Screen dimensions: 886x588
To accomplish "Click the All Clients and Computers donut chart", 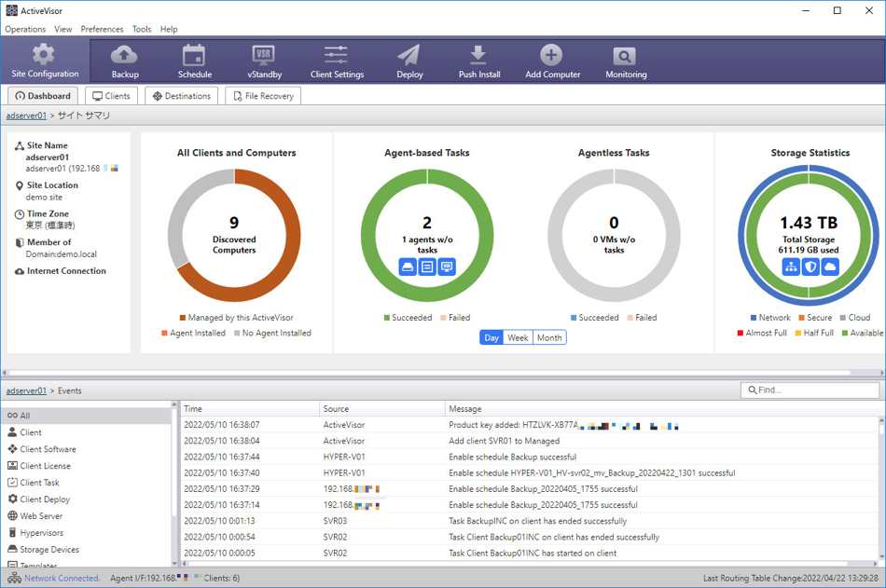I will click(x=234, y=235).
